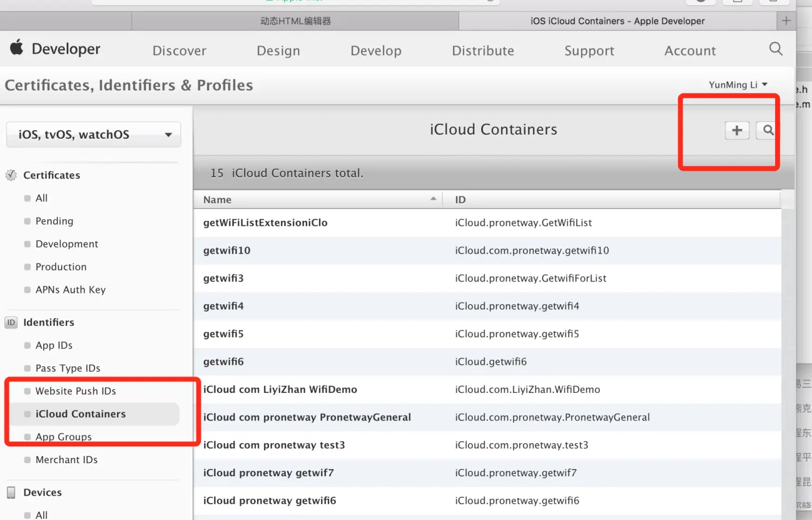Open the Design menu
Viewport: 812px width, 520px height.
click(278, 51)
